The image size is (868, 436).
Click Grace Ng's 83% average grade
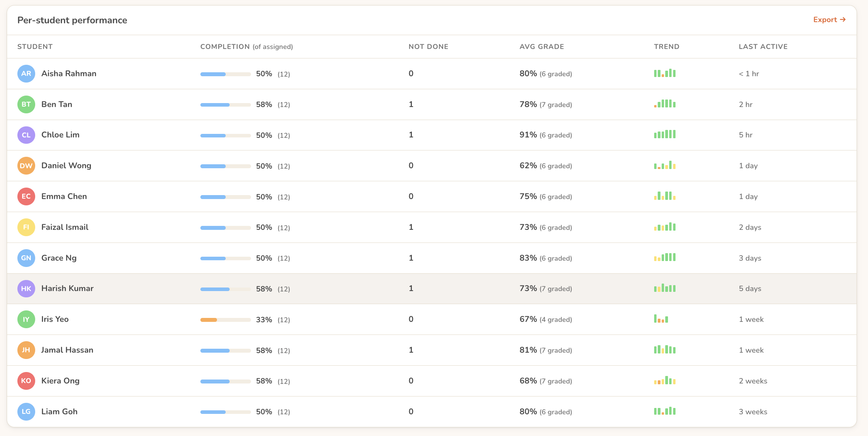pos(528,258)
